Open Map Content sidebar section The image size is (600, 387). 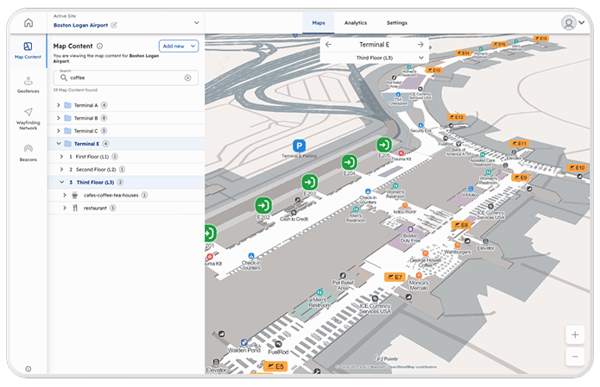pos(28,51)
